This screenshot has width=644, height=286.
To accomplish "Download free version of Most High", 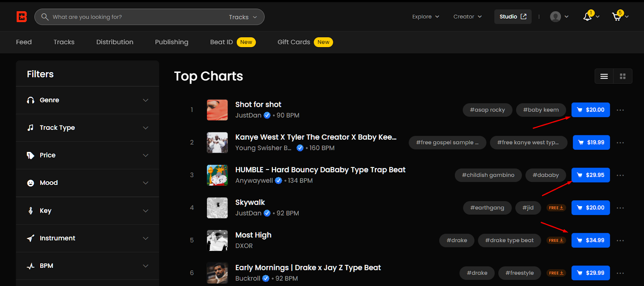I will (x=556, y=240).
